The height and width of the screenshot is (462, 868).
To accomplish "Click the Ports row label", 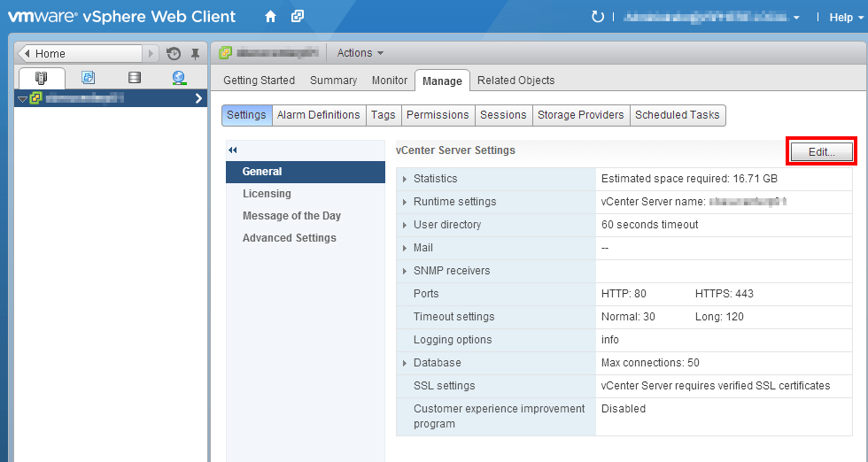I will point(426,294).
